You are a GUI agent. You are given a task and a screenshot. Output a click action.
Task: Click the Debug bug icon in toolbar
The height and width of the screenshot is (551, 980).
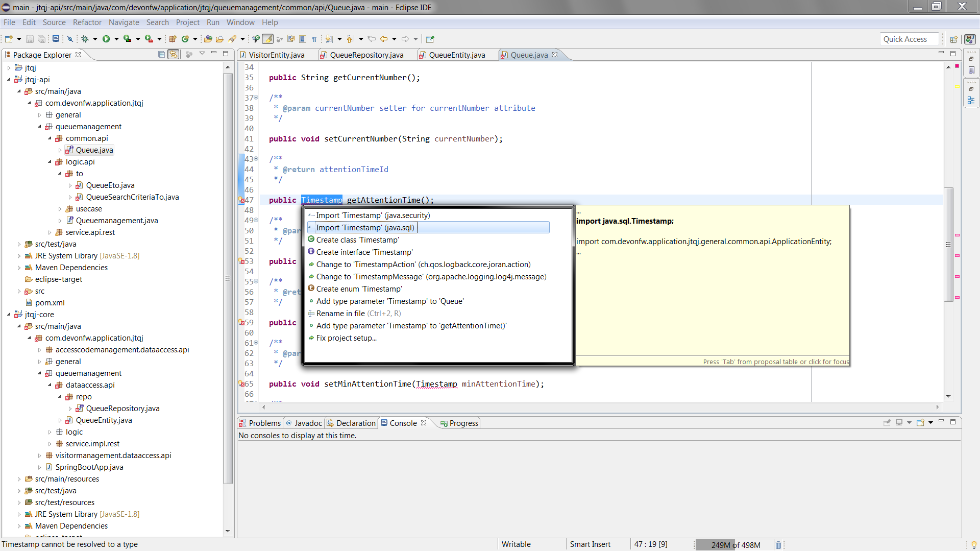point(85,39)
